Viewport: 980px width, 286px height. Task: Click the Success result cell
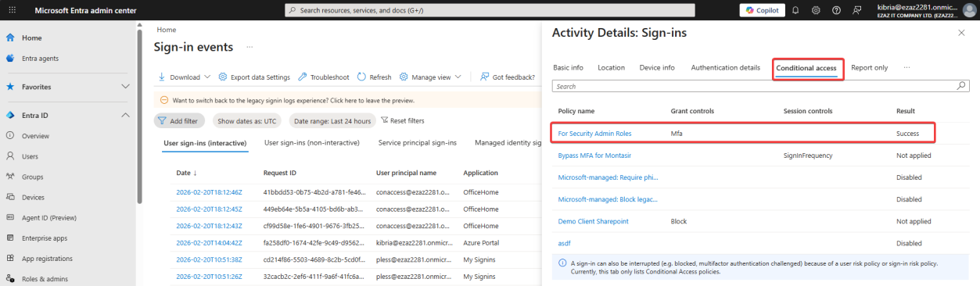(x=907, y=134)
